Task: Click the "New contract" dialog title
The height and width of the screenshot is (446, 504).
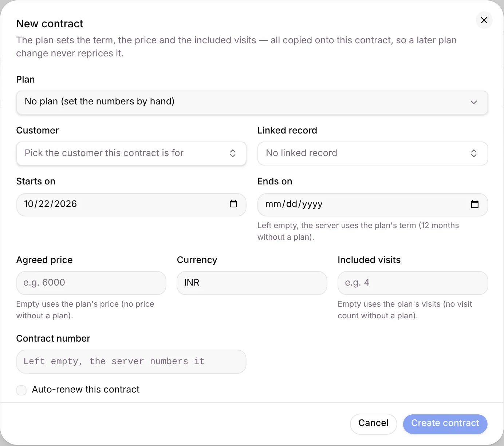Action: [x=50, y=24]
